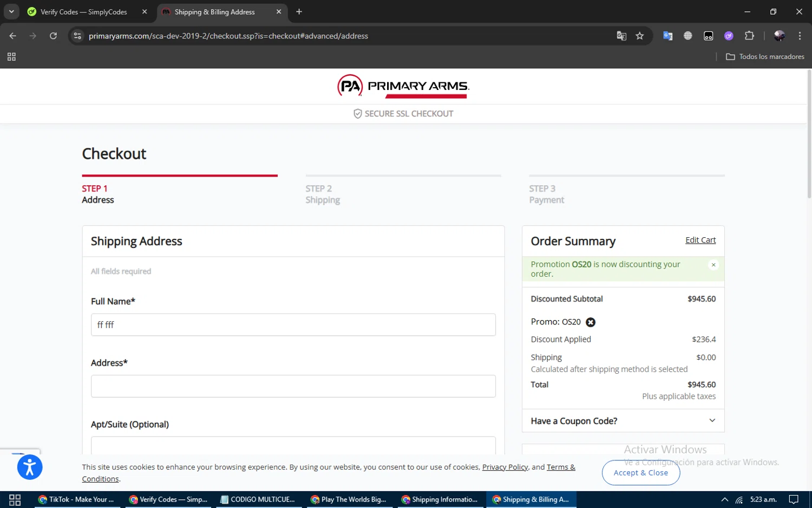Open the accessibility widget icon
Viewport: 812px width, 508px height.
30,467
